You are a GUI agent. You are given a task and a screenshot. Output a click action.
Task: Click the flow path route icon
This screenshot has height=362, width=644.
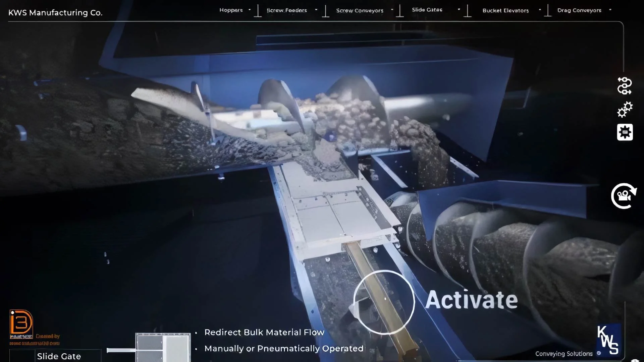tap(624, 86)
